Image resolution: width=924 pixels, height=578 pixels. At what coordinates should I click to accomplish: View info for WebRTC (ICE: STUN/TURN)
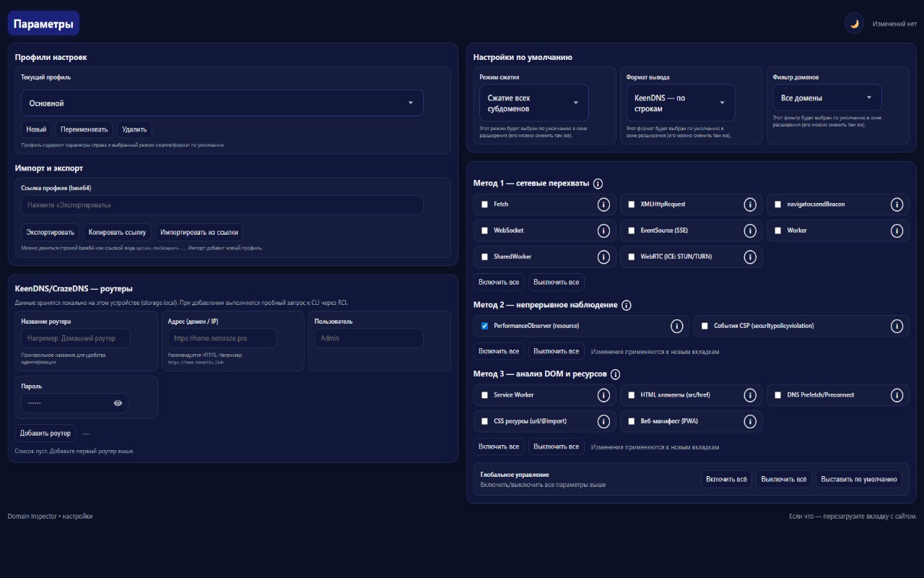749,256
